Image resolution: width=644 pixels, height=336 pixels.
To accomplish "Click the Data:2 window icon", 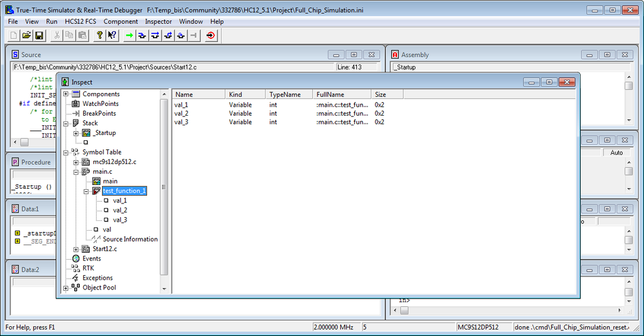I will click(x=15, y=269).
